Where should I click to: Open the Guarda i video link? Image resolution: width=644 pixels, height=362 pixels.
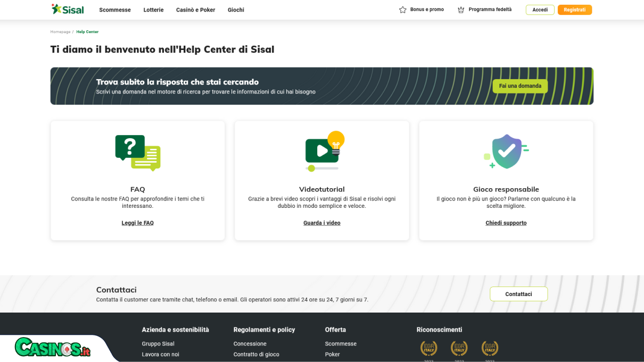point(322,223)
